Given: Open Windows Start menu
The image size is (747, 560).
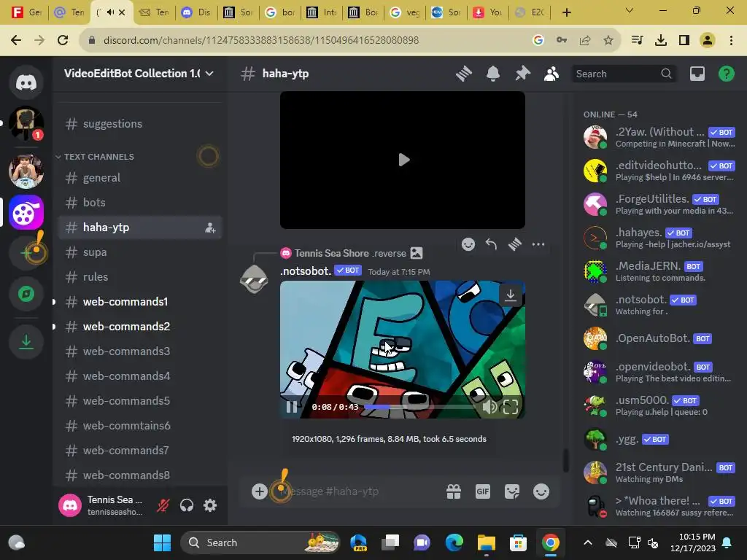Looking at the screenshot, I should 162,542.
